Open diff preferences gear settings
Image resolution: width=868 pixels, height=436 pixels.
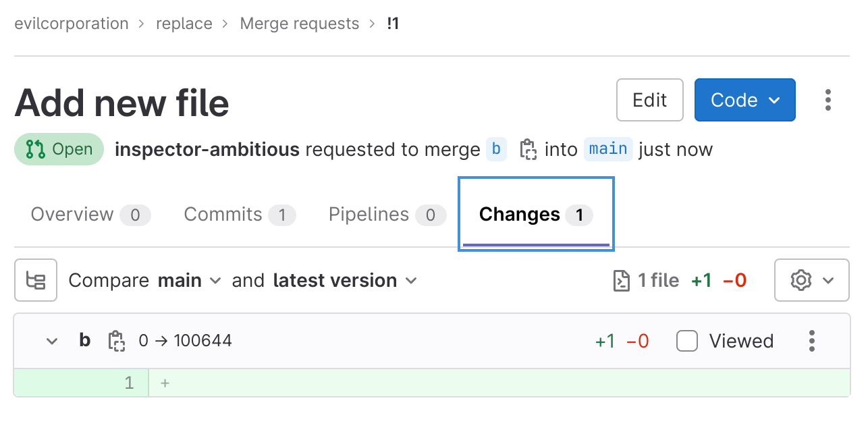pos(811,280)
